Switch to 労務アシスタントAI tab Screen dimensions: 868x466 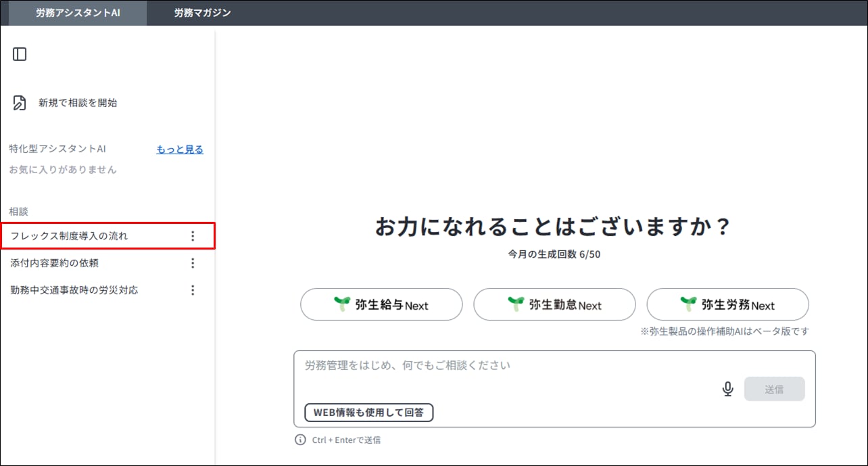(x=78, y=13)
